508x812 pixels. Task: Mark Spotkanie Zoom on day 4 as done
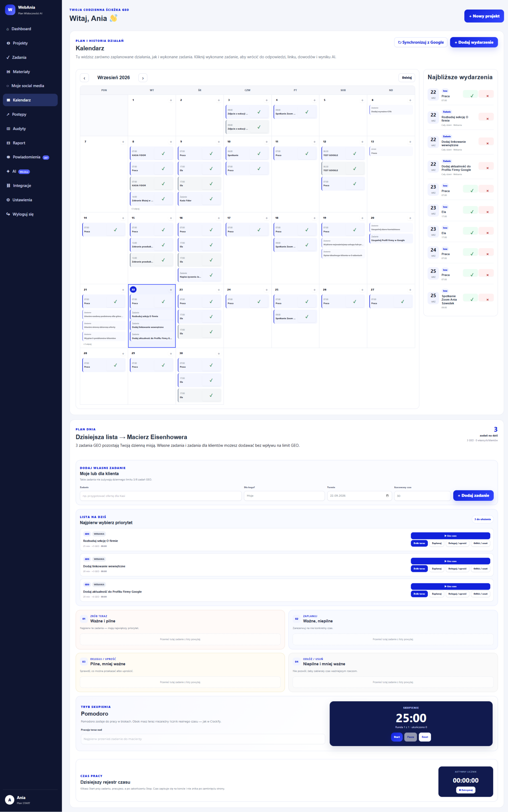click(307, 112)
